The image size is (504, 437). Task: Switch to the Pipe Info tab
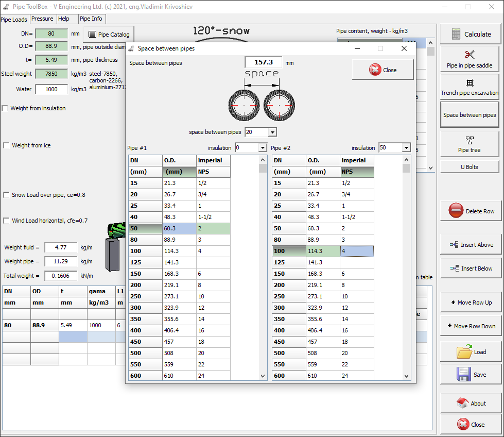click(91, 19)
